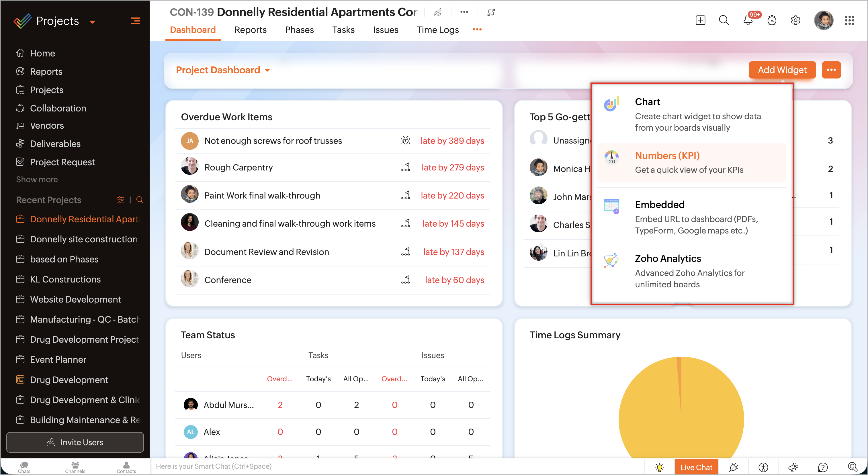Click the notifications bell icon

[x=747, y=21]
